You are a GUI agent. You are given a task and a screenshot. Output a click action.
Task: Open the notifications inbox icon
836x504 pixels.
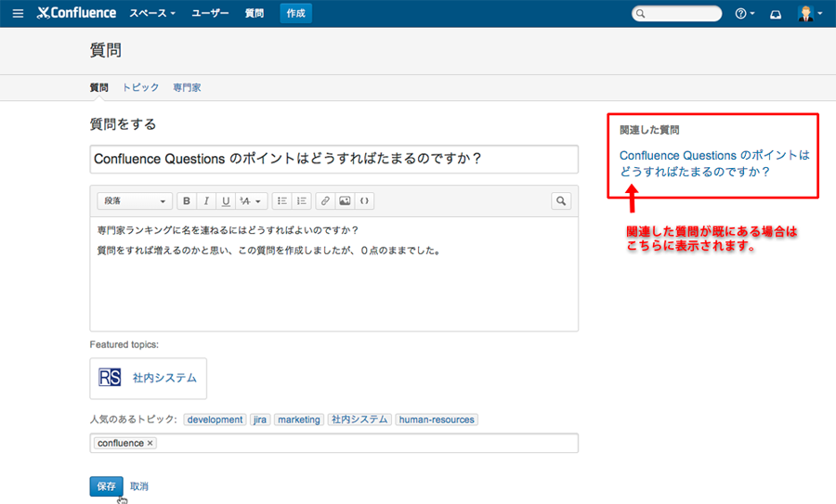pos(776,14)
